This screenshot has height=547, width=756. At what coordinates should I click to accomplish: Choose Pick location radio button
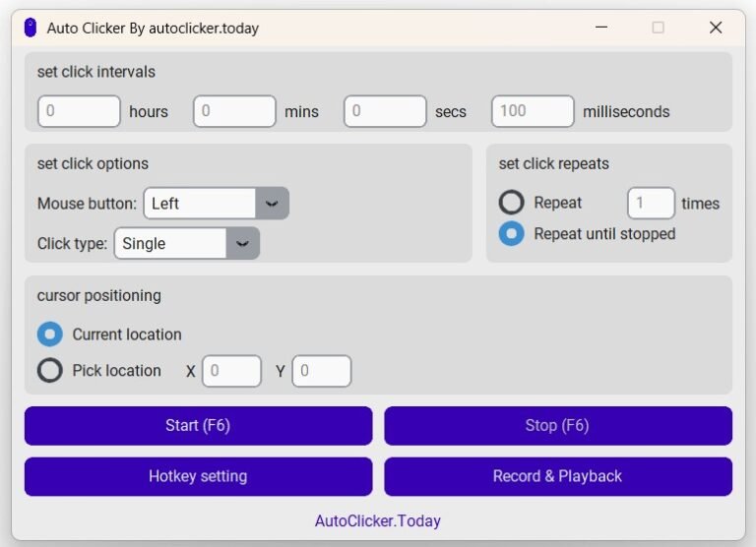coord(50,370)
